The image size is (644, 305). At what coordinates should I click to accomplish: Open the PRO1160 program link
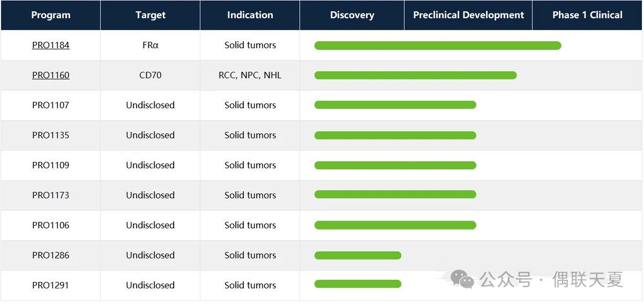(51, 76)
